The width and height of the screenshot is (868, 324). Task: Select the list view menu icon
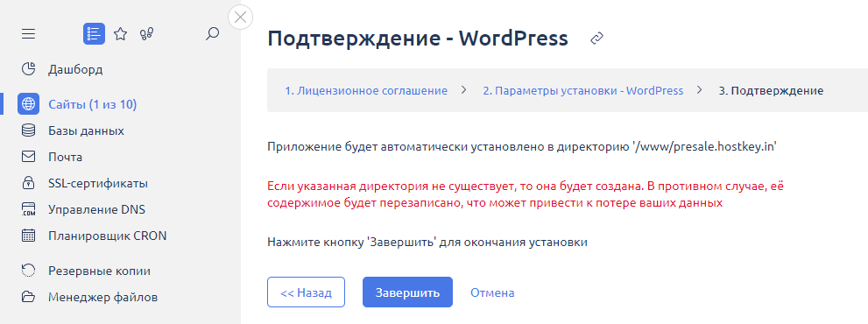tap(94, 34)
